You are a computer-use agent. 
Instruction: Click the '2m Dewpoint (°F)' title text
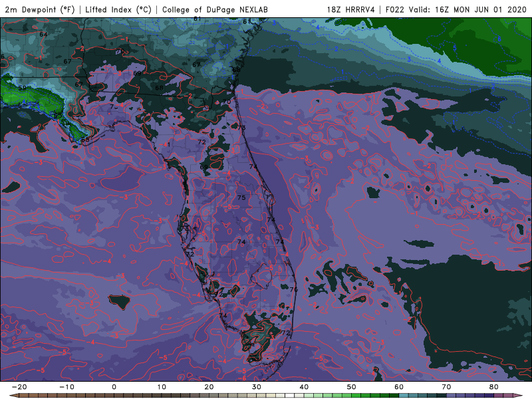coord(40,9)
